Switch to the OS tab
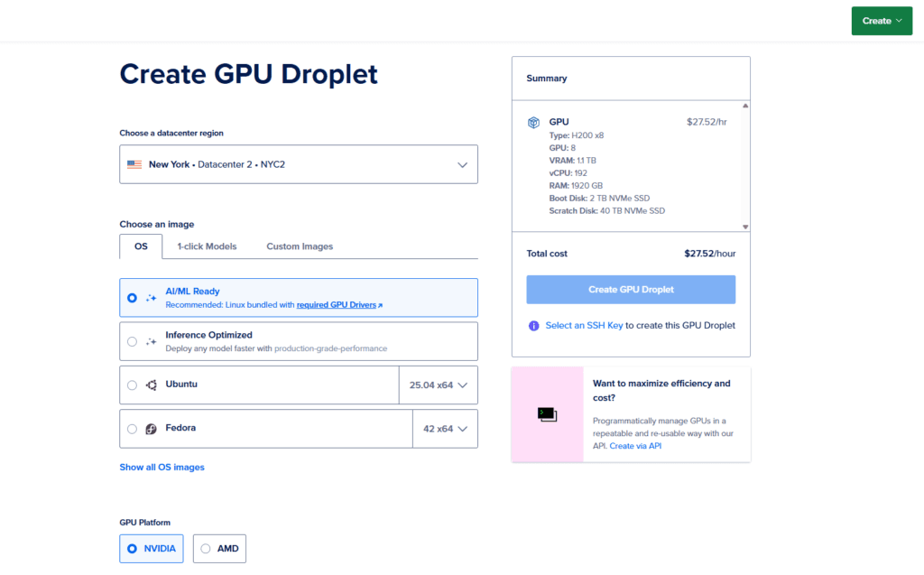The image size is (924, 575). pyautogui.click(x=141, y=246)
